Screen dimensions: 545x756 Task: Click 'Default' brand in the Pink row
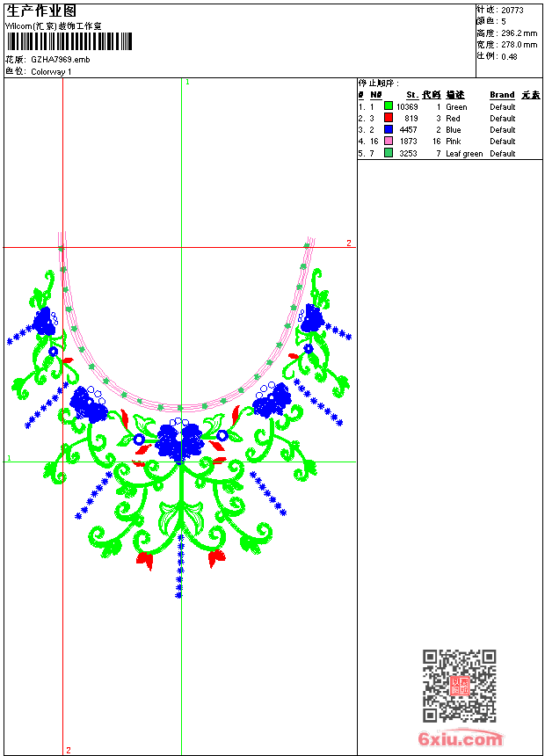point(503,142)
